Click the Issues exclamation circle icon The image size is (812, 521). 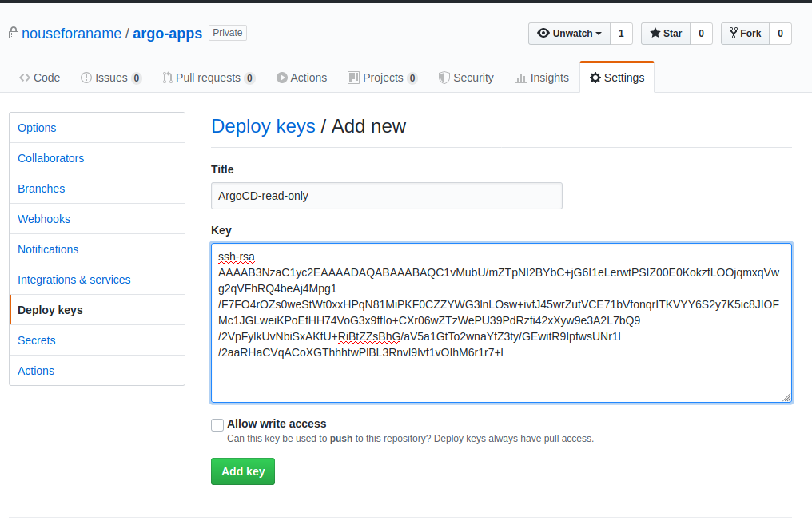86,78
